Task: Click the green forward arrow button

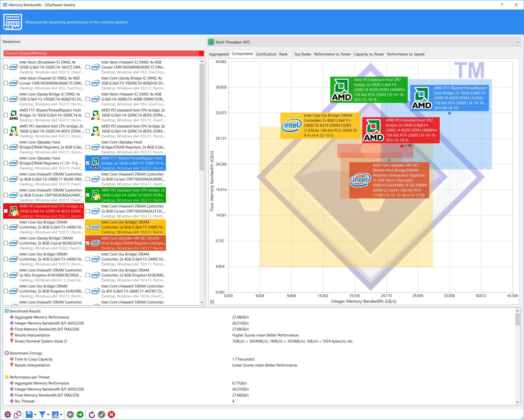Action: tap(80, 414)
